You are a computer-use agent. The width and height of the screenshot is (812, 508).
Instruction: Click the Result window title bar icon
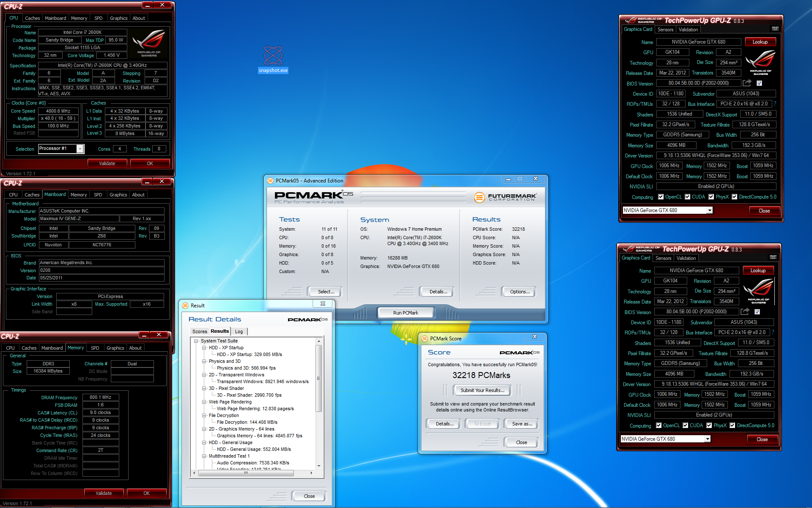tap(185, 306)
